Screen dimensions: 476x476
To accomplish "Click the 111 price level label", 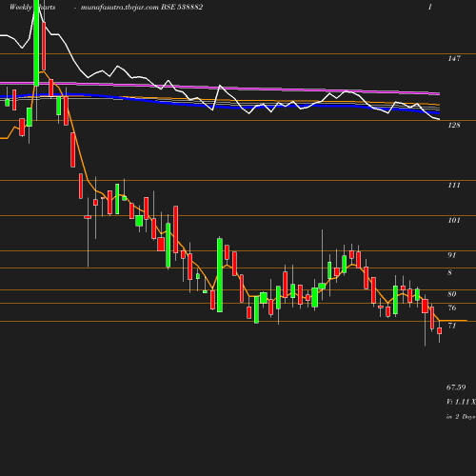I will click(x=454, y=185).
